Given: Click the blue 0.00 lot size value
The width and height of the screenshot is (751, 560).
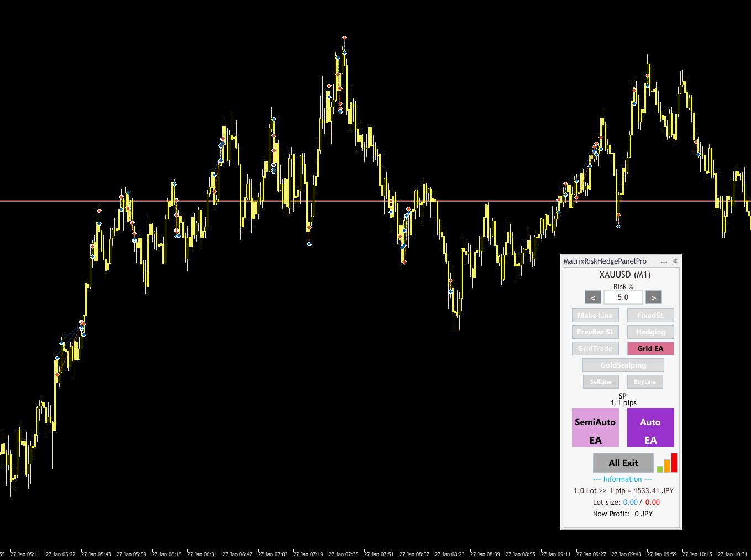Looking at the screenshot, I should point(630,503).
